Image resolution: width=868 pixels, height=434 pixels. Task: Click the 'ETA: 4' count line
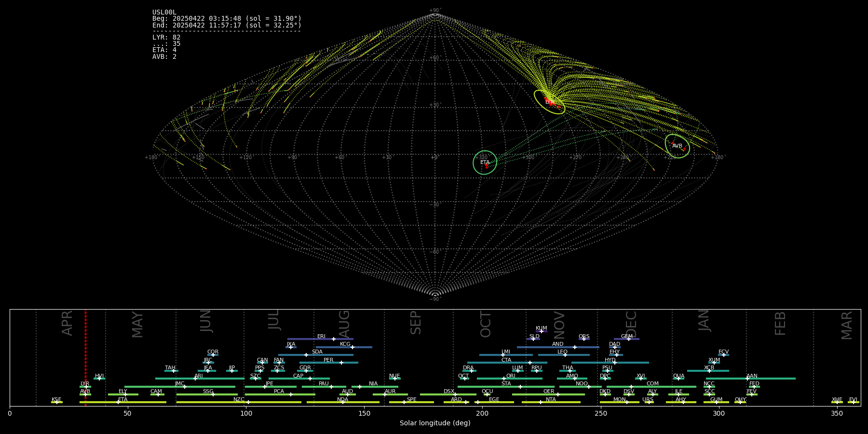pyautogui.click(x=164, y=50)
